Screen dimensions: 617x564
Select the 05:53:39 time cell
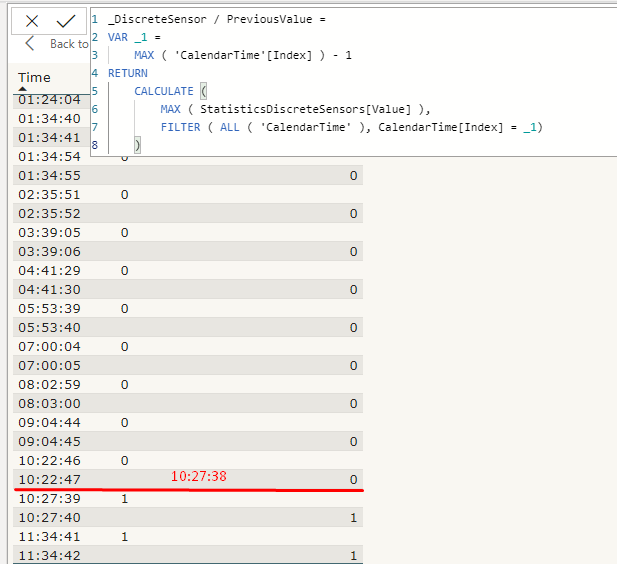pos(49,309)
